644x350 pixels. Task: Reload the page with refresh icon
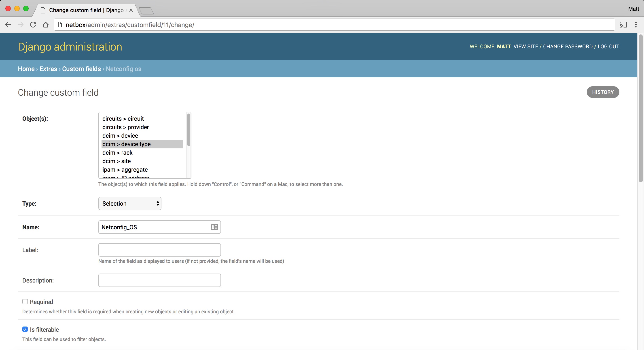click(x=33, y=25)
